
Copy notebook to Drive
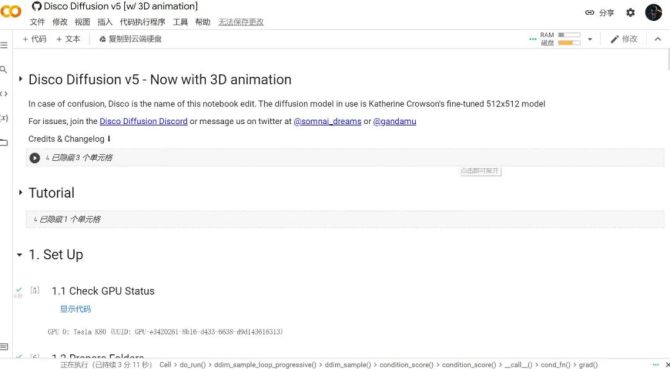[x=130, y=39]
